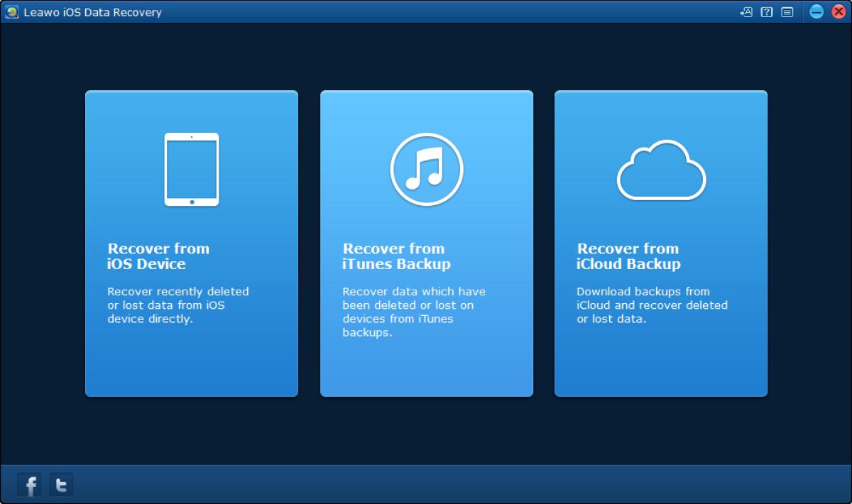
Task: Click the Leawo logo in the title bar
Action: pyautogui.click(x=11, y=12)
